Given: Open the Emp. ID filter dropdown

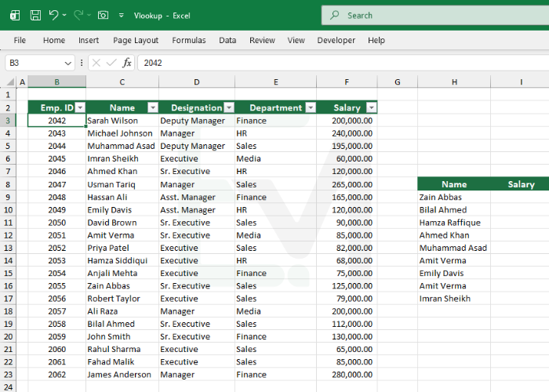Looking at the screenshot, I should click(x=80, y=107).
